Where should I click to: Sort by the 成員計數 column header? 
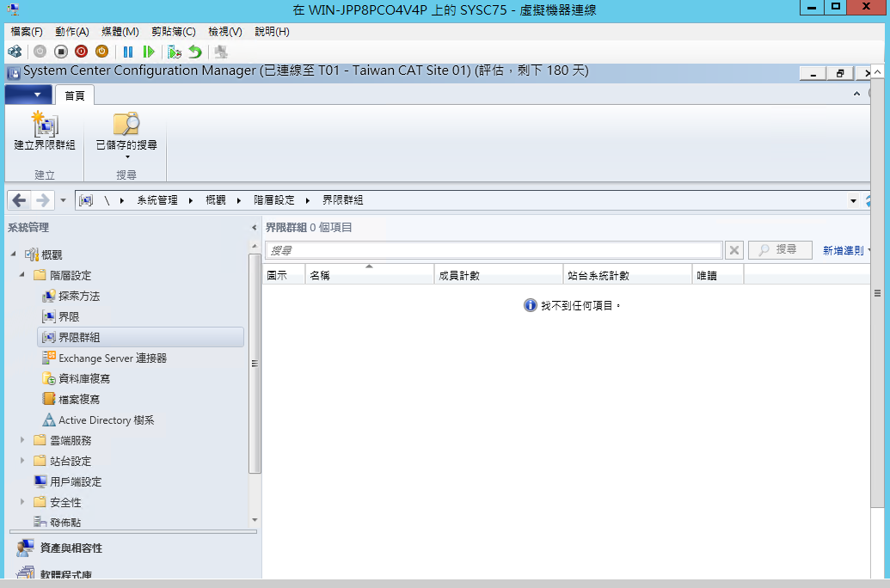499,275
